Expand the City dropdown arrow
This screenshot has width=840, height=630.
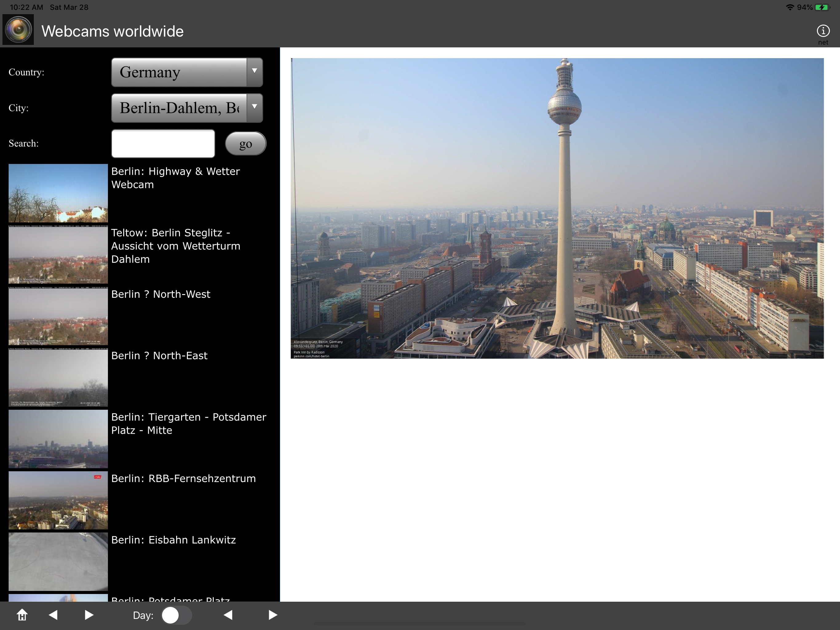point(255,108)
